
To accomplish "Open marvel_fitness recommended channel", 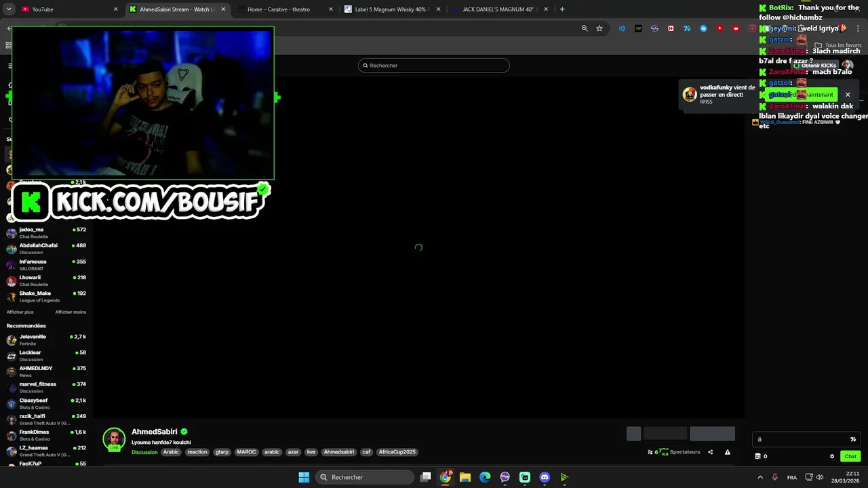I will click(x=46, y=388).
